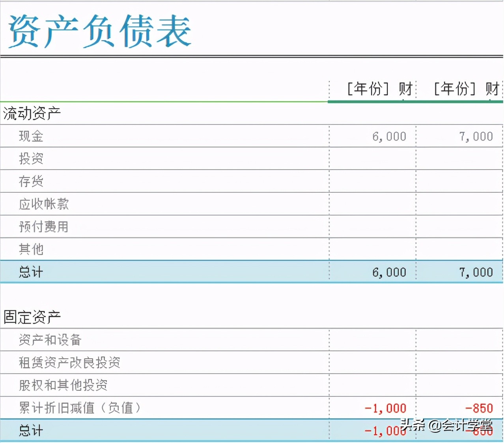Click the red -1,000 depreciation value
504x443 pixels.
(x=385, y=408)
